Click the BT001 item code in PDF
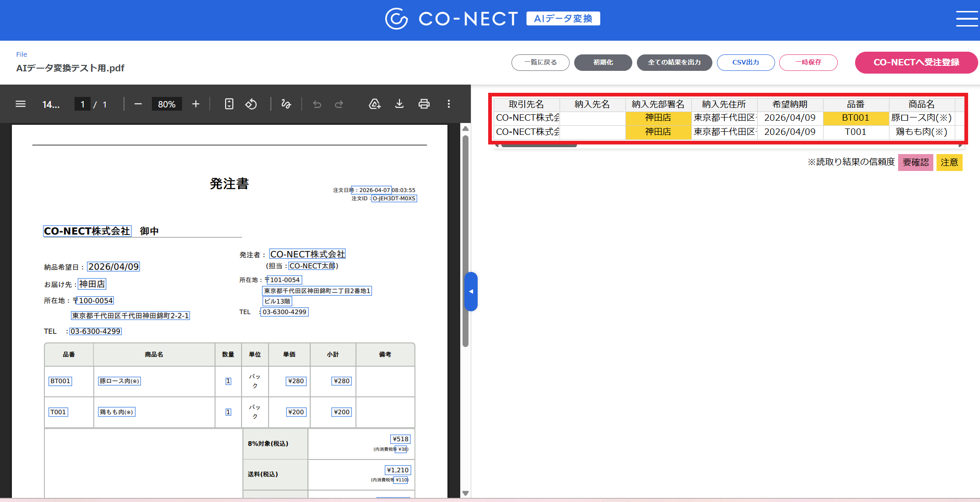The image size is (980, 502). point(60,381)
